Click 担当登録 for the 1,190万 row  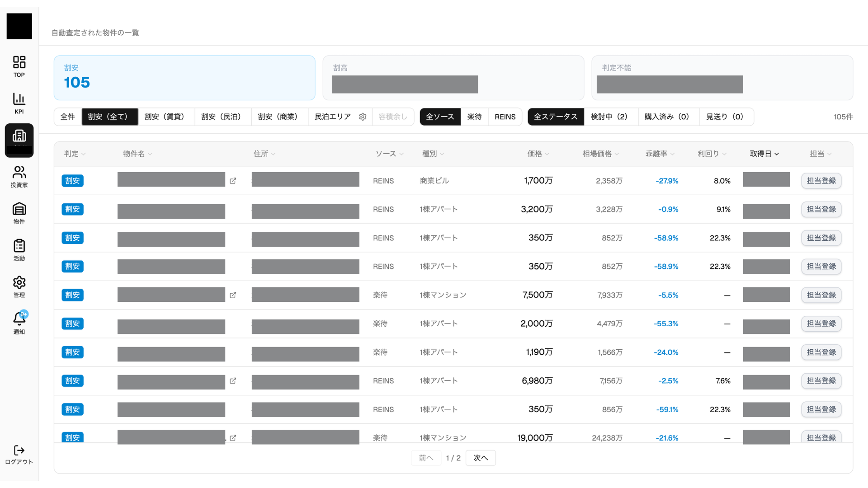pyautogui.click(x=821, y=352)
